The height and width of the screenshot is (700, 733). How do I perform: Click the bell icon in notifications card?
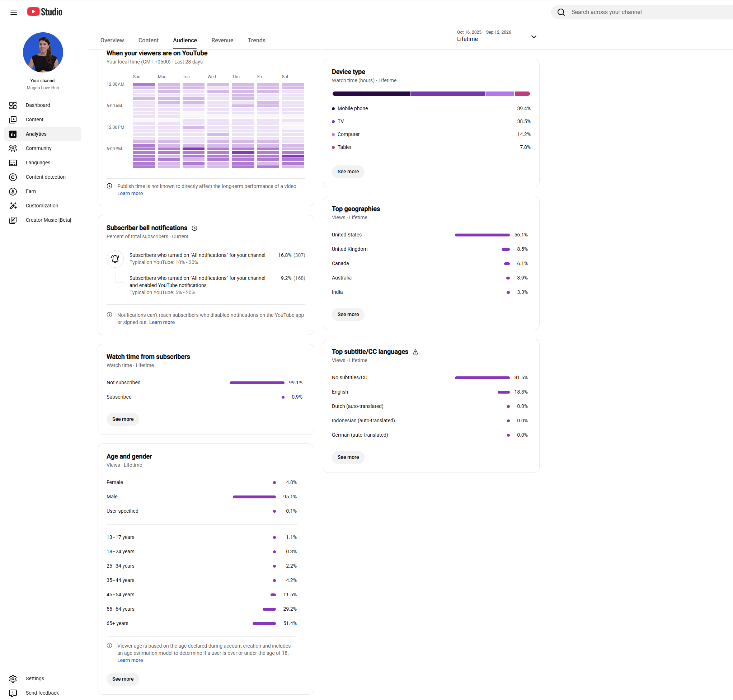115,259
